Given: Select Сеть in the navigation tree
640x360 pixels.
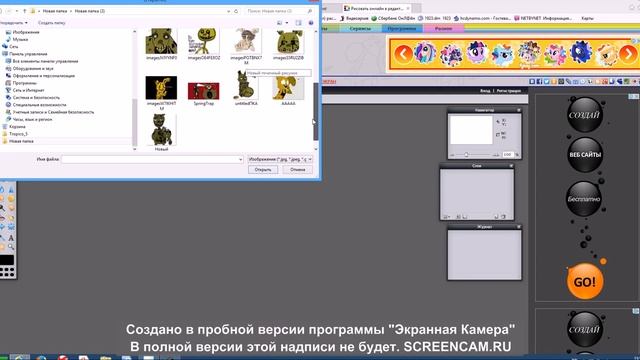Looking at the screenshot, I should pos(13,47).
